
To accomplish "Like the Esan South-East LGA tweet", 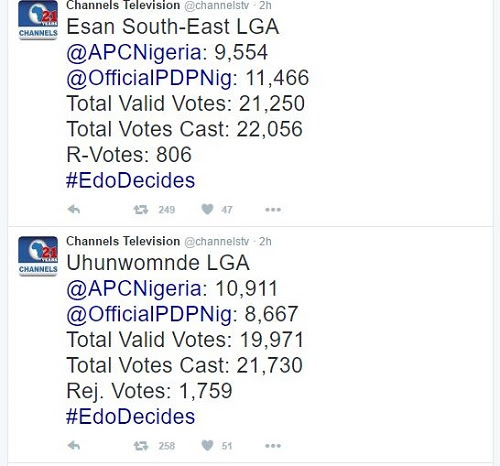I will click(x=207, y=209).
